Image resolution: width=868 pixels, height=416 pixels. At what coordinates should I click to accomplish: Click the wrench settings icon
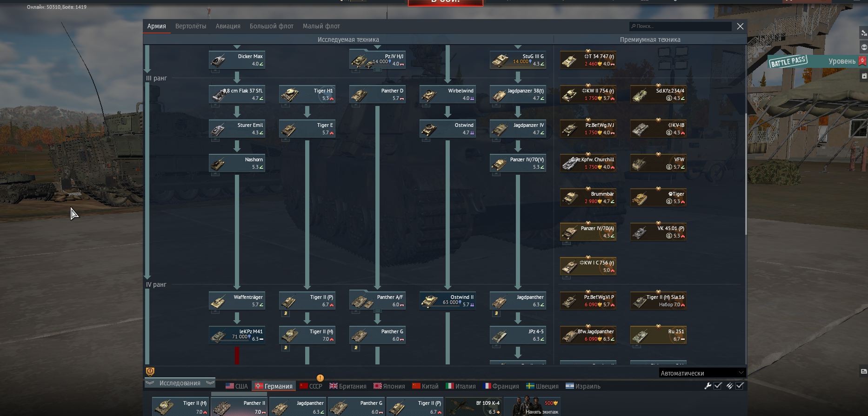[x=708, y=386]
